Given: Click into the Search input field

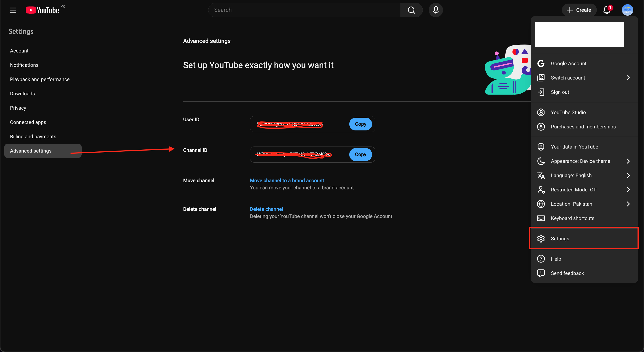Looking at the screenshot, I should click(x=304, y=10).
